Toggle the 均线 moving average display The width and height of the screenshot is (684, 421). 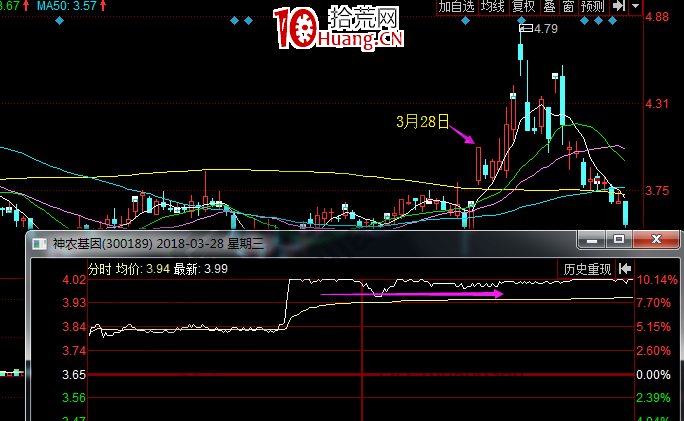tap(492, 7)
